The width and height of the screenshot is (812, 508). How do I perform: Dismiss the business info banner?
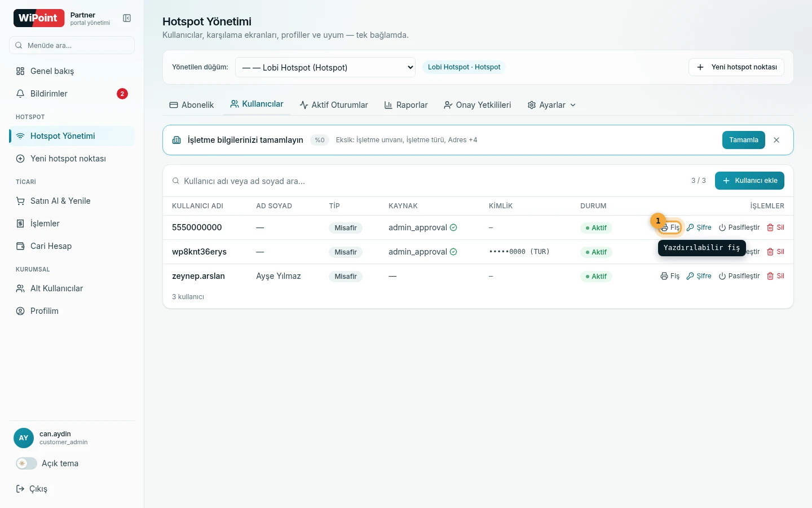point(776,140)
